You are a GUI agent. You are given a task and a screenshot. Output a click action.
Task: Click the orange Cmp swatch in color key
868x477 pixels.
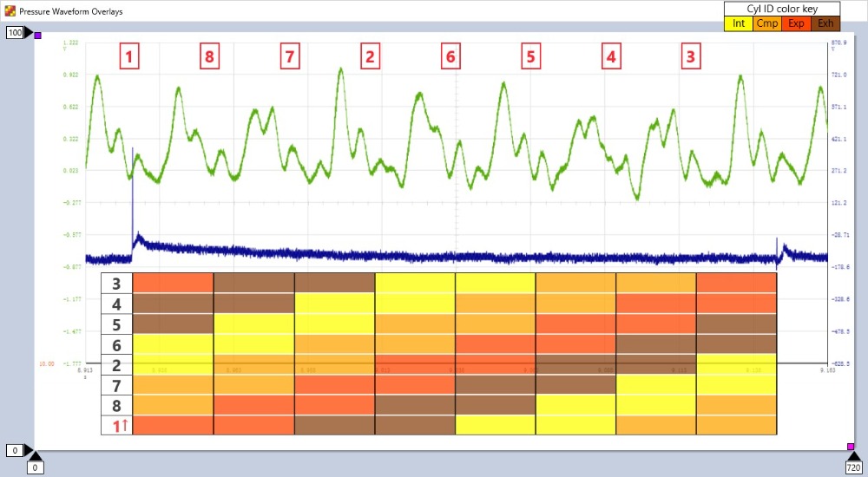[x=767, y=23]
